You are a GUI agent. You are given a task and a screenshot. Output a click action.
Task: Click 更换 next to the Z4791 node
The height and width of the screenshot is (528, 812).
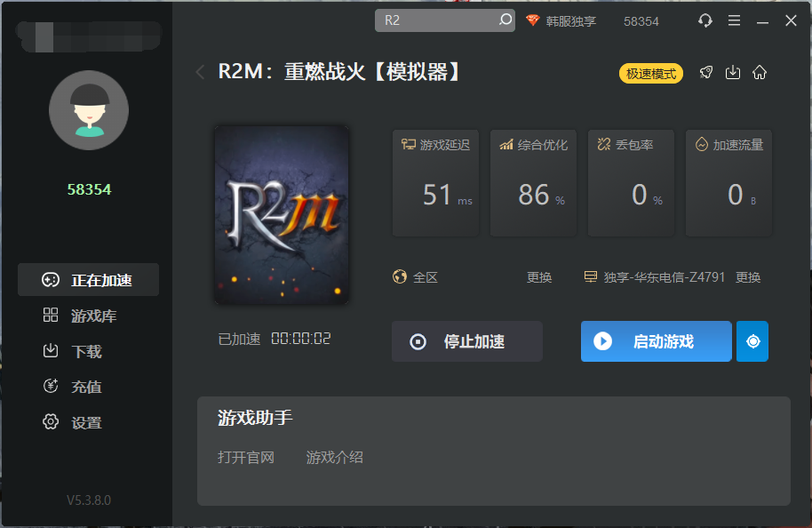748,277
